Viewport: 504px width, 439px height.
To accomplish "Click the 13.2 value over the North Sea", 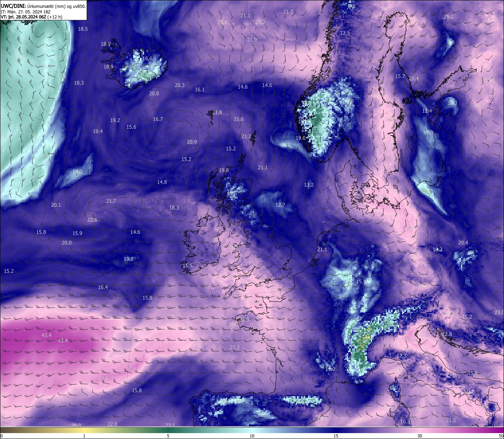I will point(309,185).
